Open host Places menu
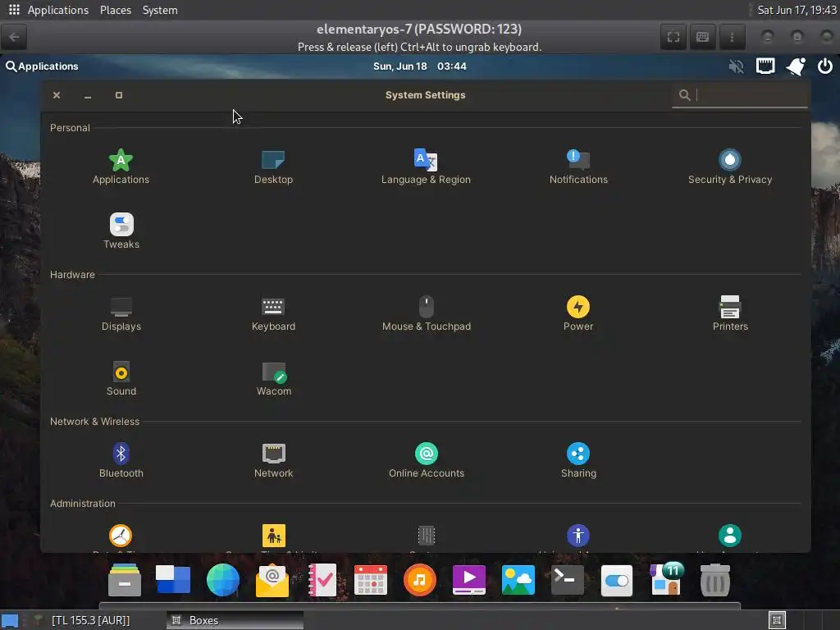 pyautogui.click(x=116, y=10)
